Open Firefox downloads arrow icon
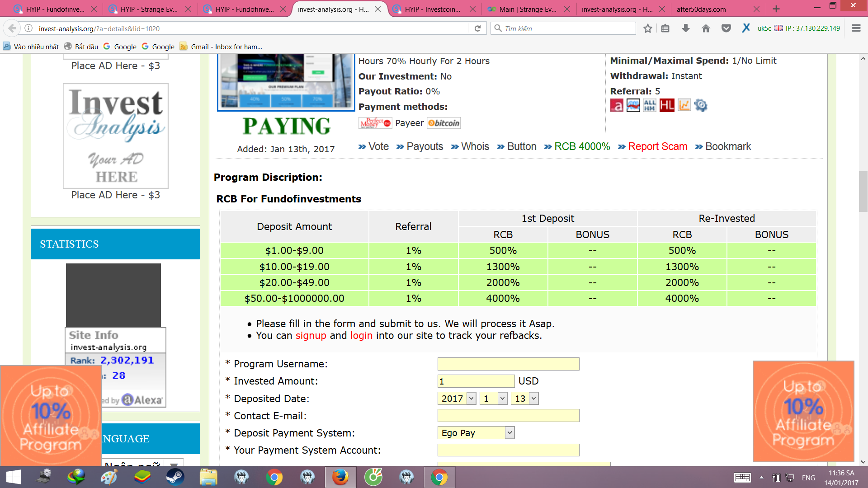The height and width of the screenshot is (488, 868). [685, 28]
